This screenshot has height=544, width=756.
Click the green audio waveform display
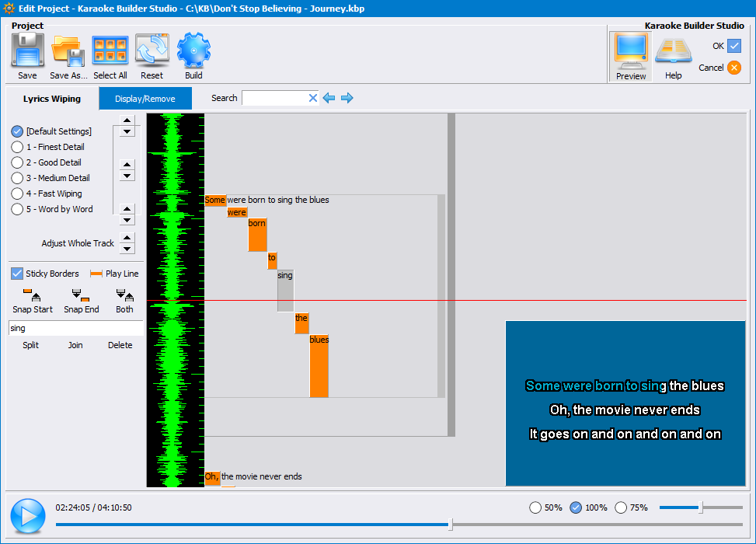176,300
